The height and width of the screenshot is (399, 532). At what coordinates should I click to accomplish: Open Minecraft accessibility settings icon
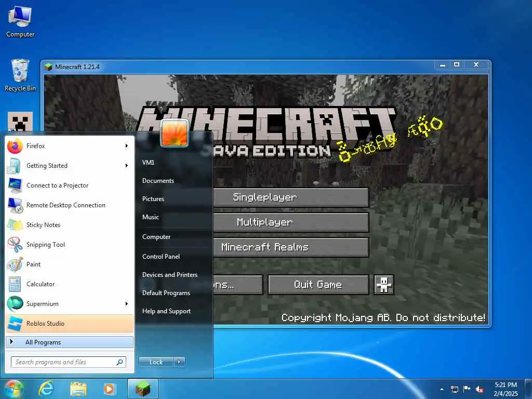click(x=384, y=284)
